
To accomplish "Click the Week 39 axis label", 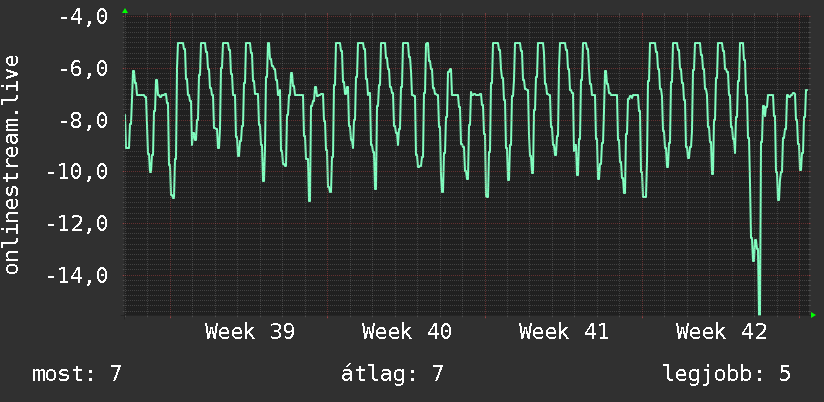I will (250, 332).
